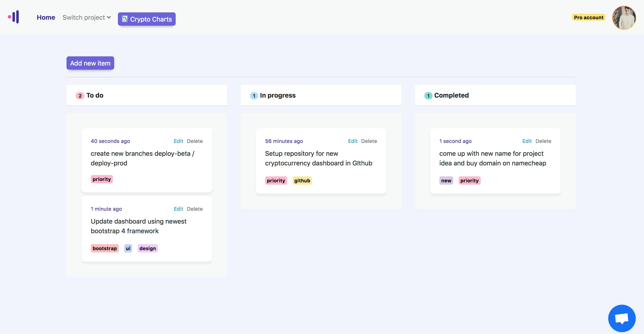Click the chart icon in Crypto Charts
This screenshot has width=644, height=334.
[125, 19]
